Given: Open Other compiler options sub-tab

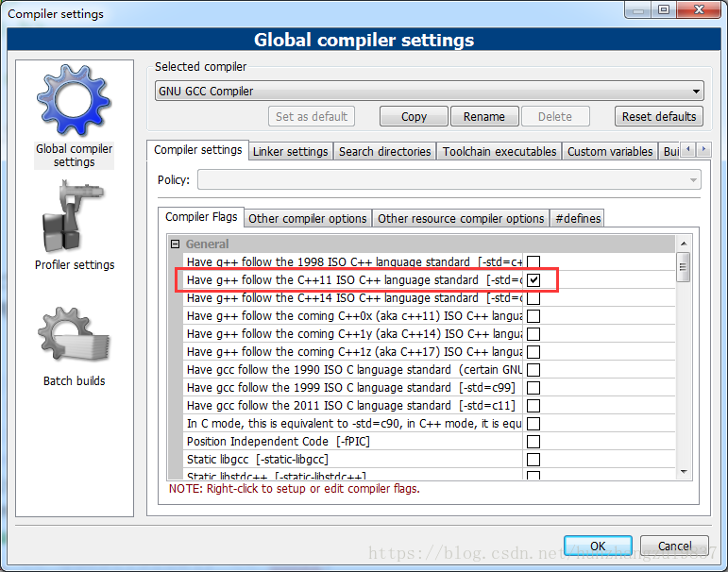Looking at the screenshot, I should point(308,218).
